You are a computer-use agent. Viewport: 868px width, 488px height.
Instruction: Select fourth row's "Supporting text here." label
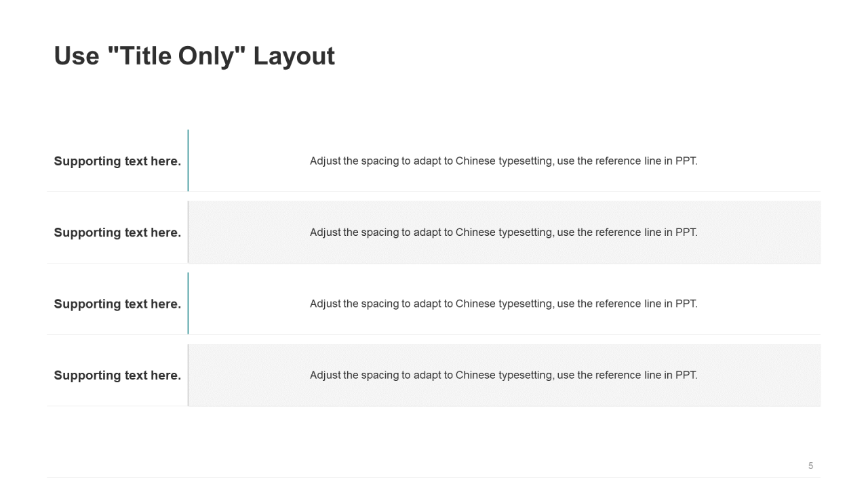tap(117, 375)
